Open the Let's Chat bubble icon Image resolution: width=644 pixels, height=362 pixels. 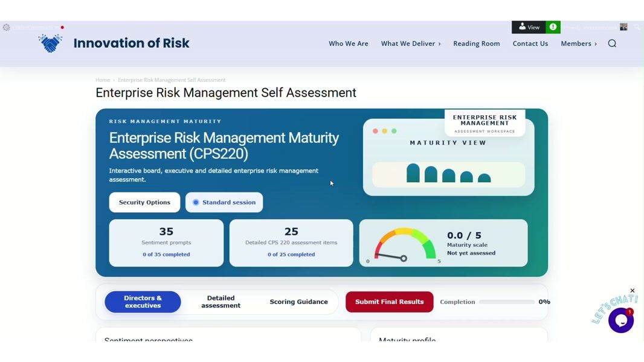620,320
